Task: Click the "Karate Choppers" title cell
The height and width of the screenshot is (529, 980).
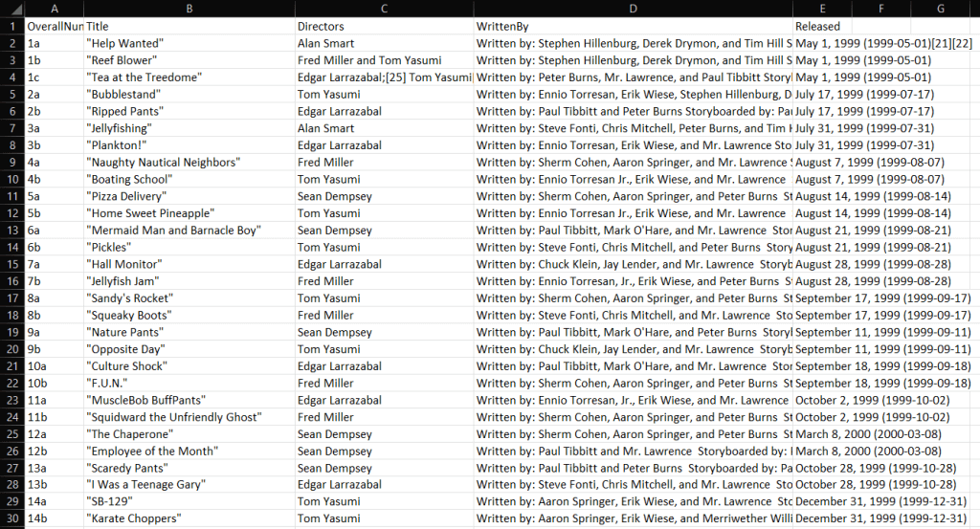Action: 189,518
